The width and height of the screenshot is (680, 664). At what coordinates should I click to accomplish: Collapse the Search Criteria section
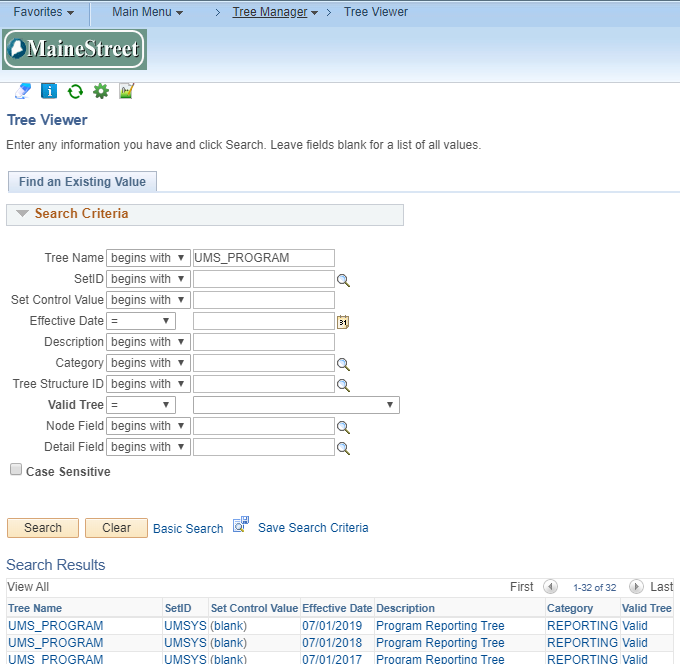point(22,213)
